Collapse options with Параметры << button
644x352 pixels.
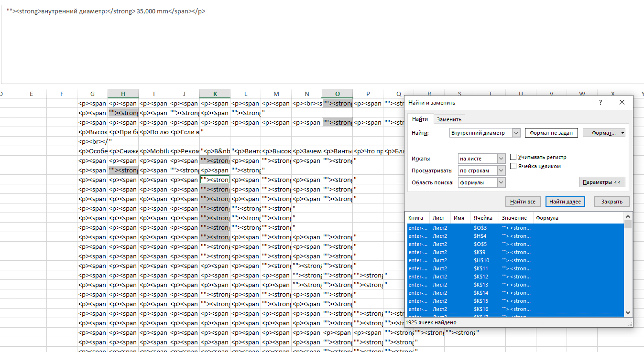click(602, 182)
